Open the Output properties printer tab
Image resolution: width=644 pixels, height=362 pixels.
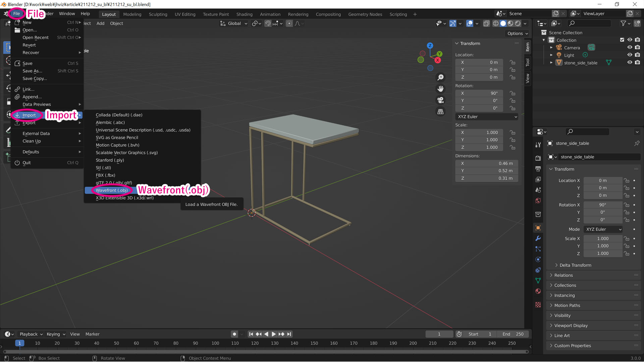(x=538, y=169)
